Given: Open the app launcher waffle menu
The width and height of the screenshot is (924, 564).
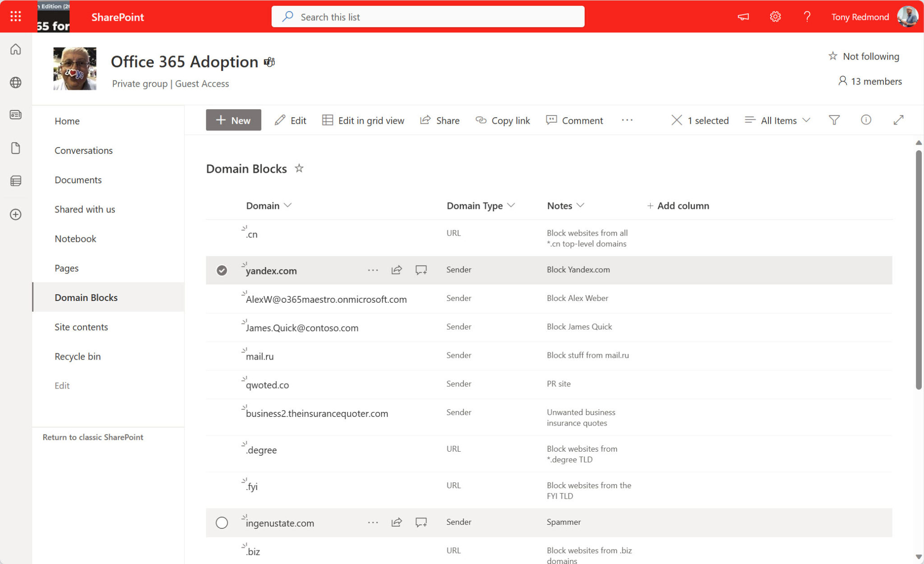Looking at the screenshot, I should [15, 16].
